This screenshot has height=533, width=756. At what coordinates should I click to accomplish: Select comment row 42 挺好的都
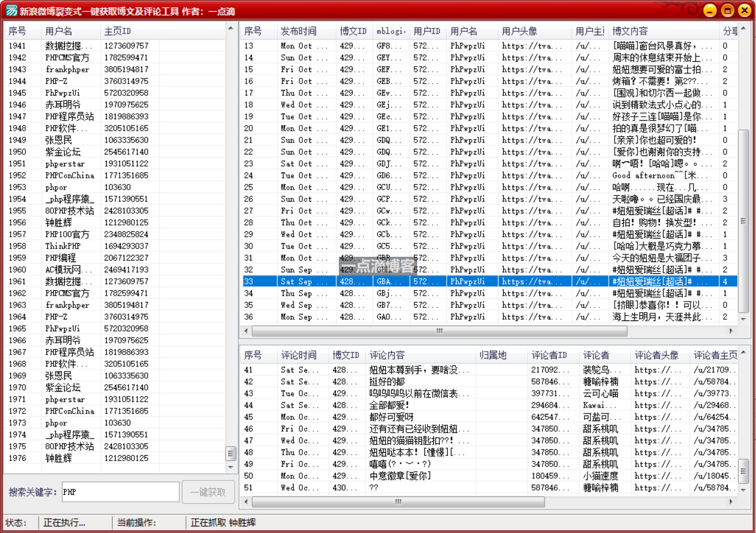click(489, 382)
